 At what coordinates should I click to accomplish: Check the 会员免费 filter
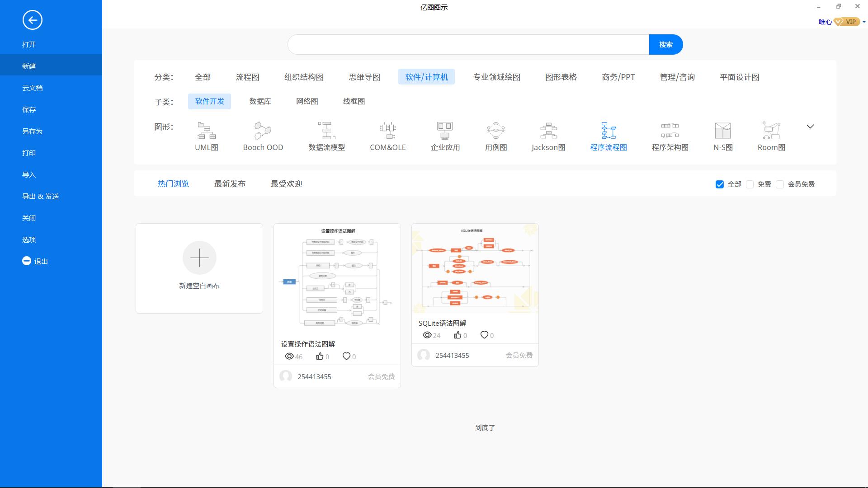click(779, 184)
